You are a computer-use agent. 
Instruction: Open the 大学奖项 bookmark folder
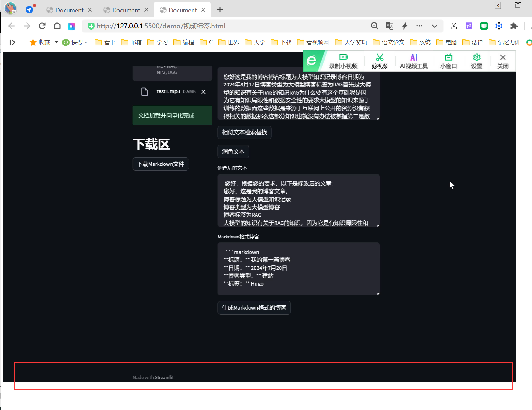(x=351, y=42)
